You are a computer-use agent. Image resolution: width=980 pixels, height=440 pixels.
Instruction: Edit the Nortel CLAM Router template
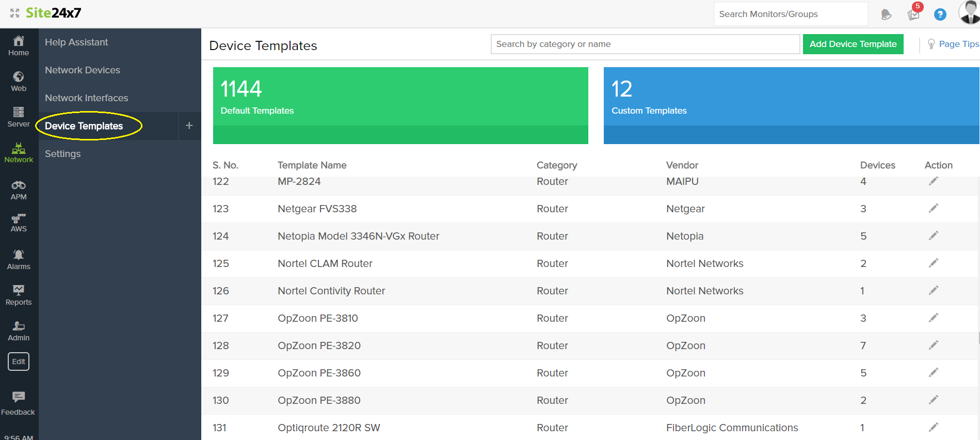pyautogui.click(x=934, y=263)
